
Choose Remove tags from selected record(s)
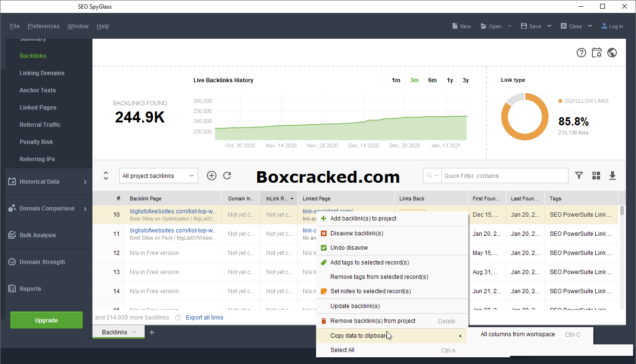tap(392, 277)
